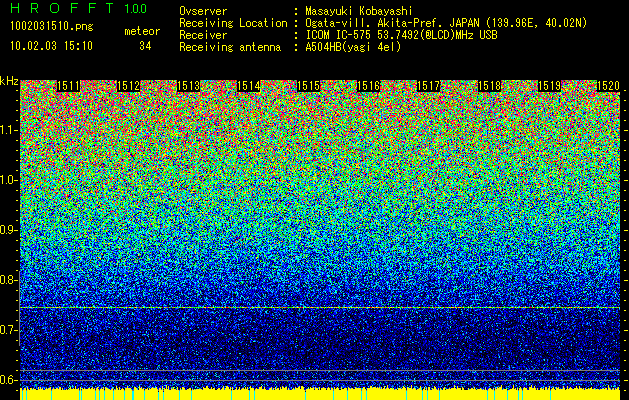Click the 1.0 frequency axis label
629x400 pixels.
(8, 180)
